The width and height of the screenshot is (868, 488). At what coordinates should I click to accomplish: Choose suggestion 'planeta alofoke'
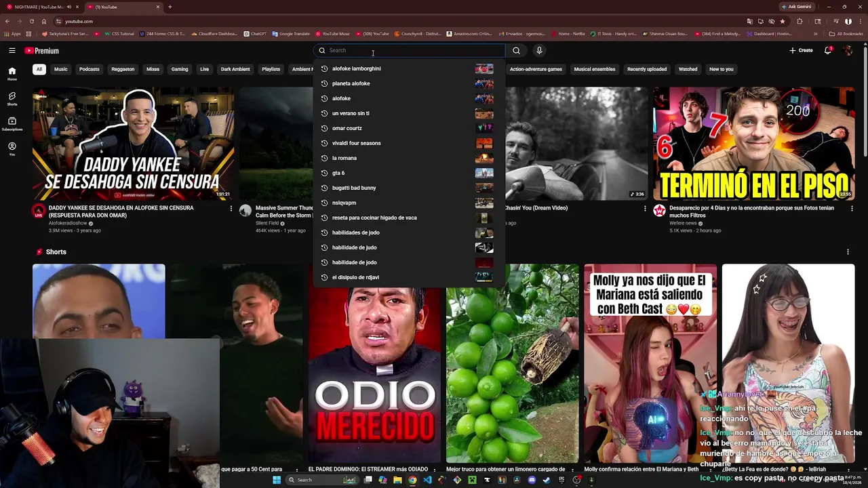[x=408, y=83]
